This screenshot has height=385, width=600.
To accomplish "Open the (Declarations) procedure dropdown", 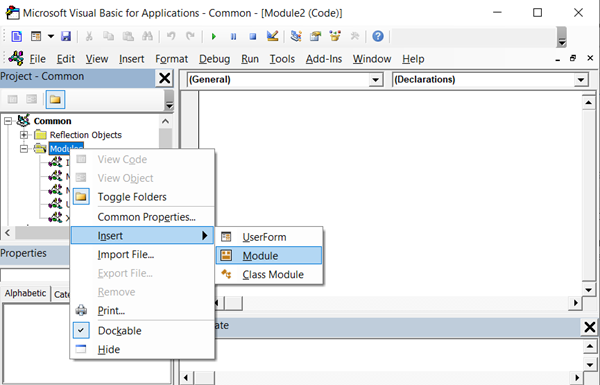I will click(x=490, y=80).
